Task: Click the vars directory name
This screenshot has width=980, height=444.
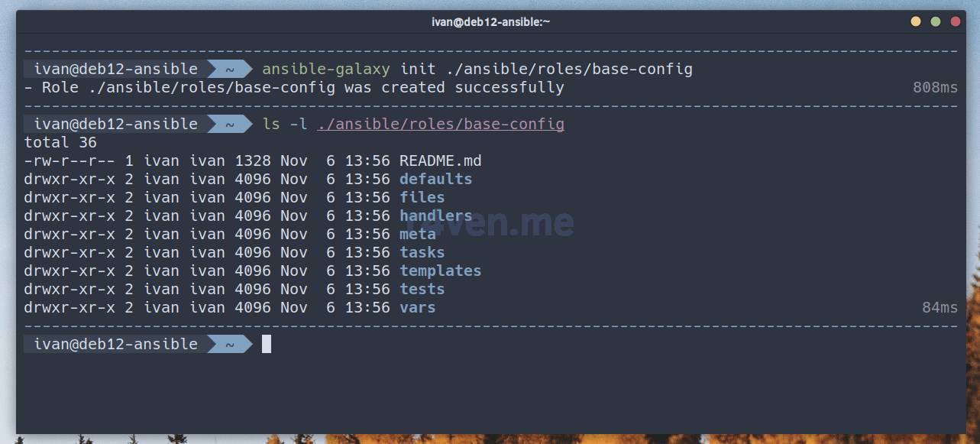Action: pos(417,307)
